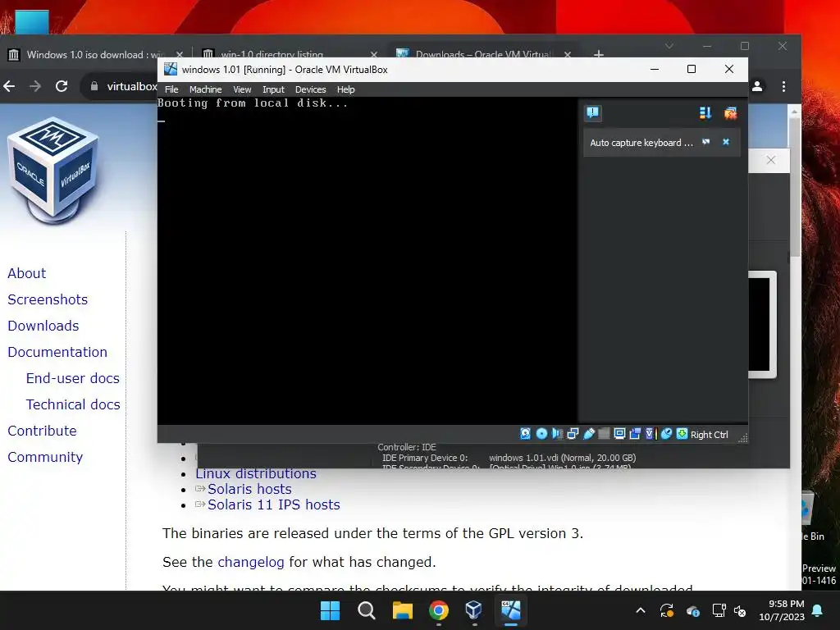Viewport: 840px width, 630px height.
Task: Click the audio indicator in VM status bar
Action: 557,434
